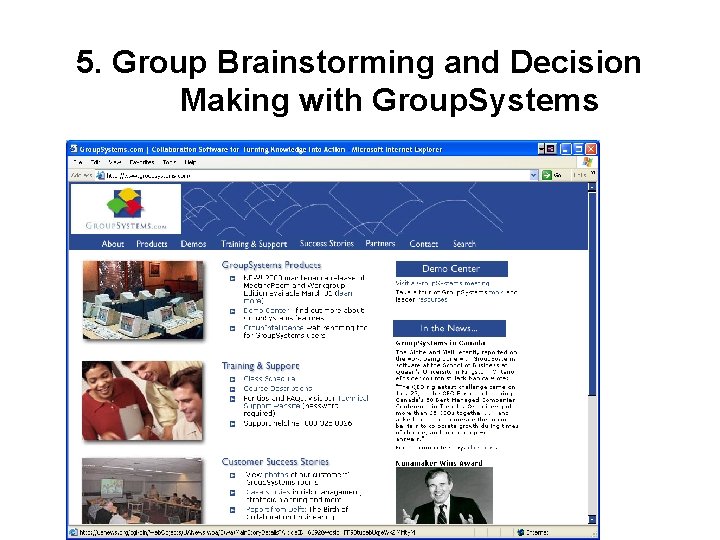Click the bullet icon beside Class Schedule

232,379
